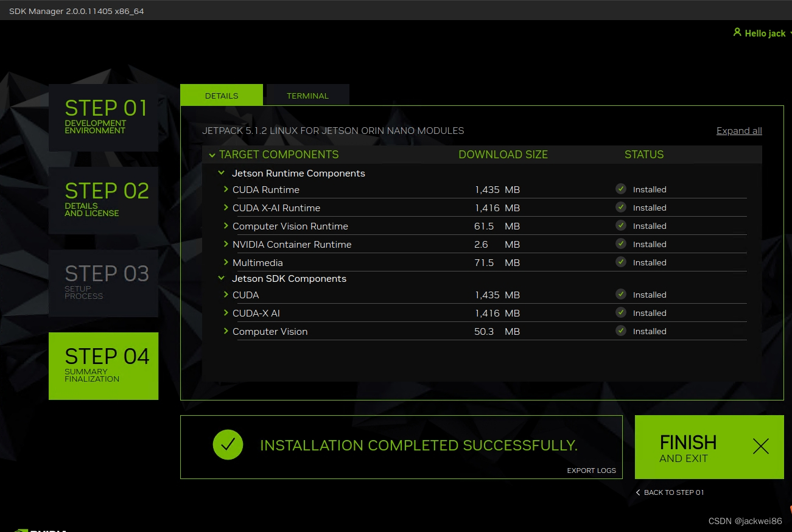The image size is (792, 532).
Task: Go to Step 01 Development Environment
Action: click(103, 117)
